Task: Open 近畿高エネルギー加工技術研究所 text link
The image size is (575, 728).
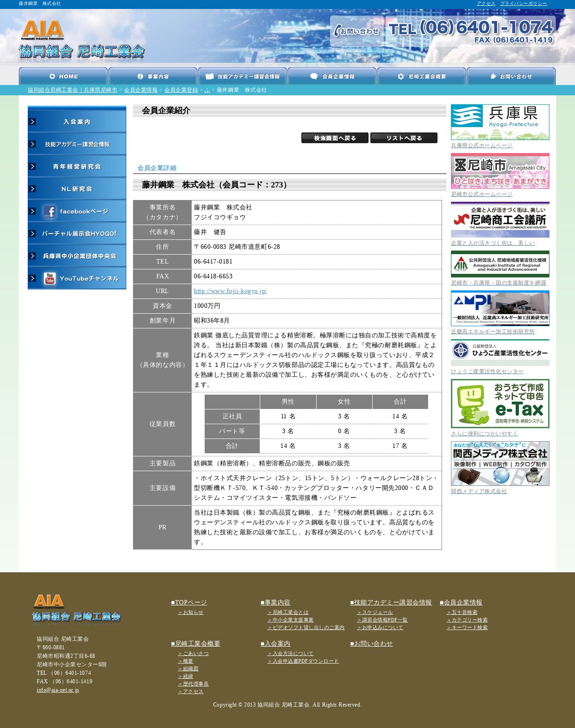Action: (493, 332)
